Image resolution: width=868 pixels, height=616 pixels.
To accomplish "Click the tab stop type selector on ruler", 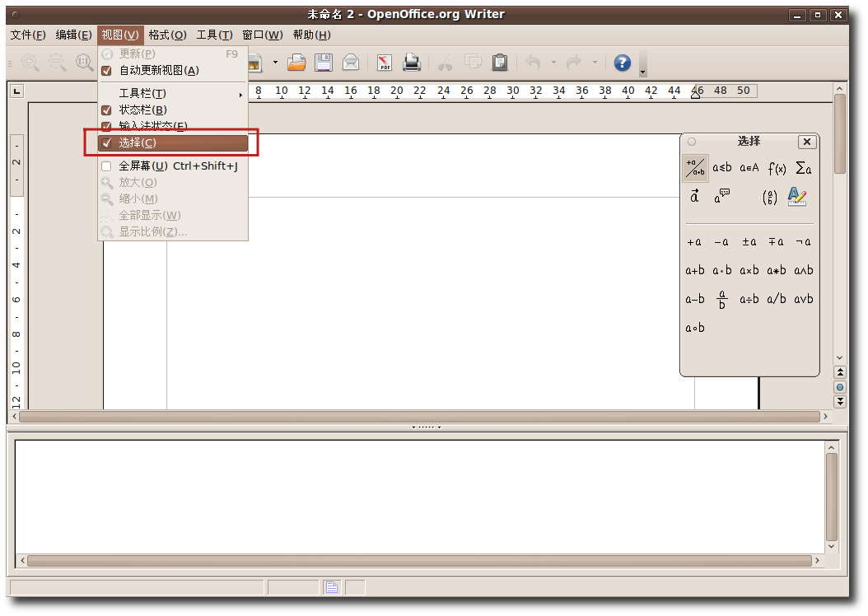I will point(17,91).
